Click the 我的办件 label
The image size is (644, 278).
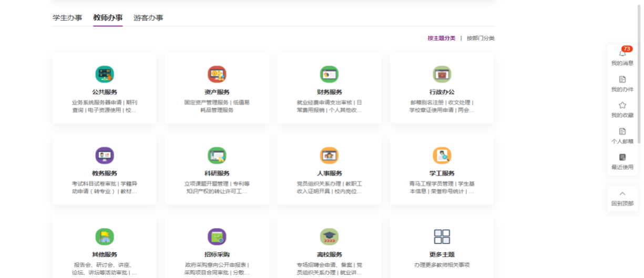pyautogui.click(x=622, y=89)
